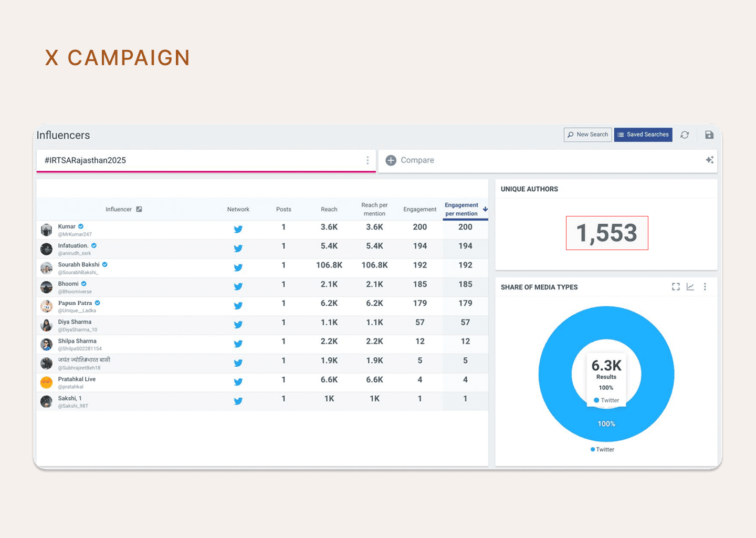Expand the Share of Media Types chart fullscreen
The width and height of the screenshot is (756, 538).
676,287
